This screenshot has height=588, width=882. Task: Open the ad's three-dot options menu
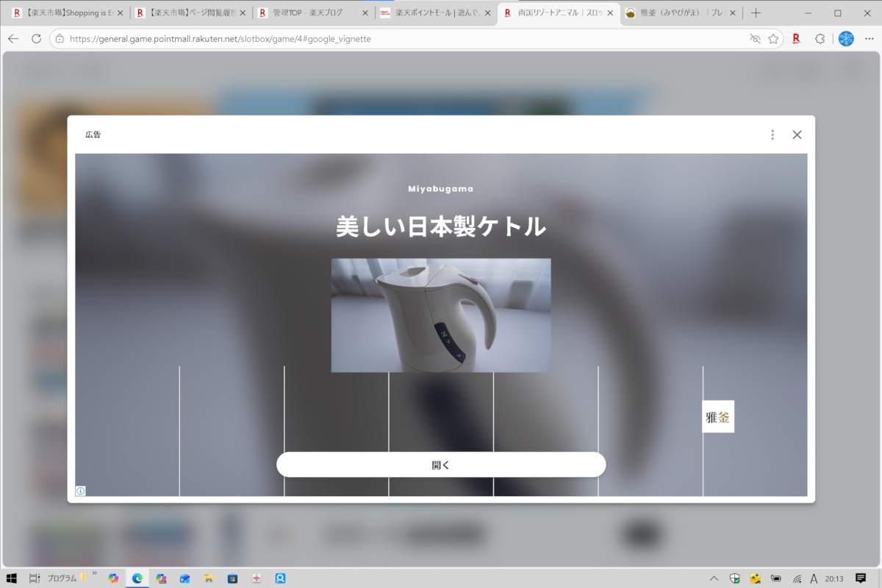click(772, 135)
